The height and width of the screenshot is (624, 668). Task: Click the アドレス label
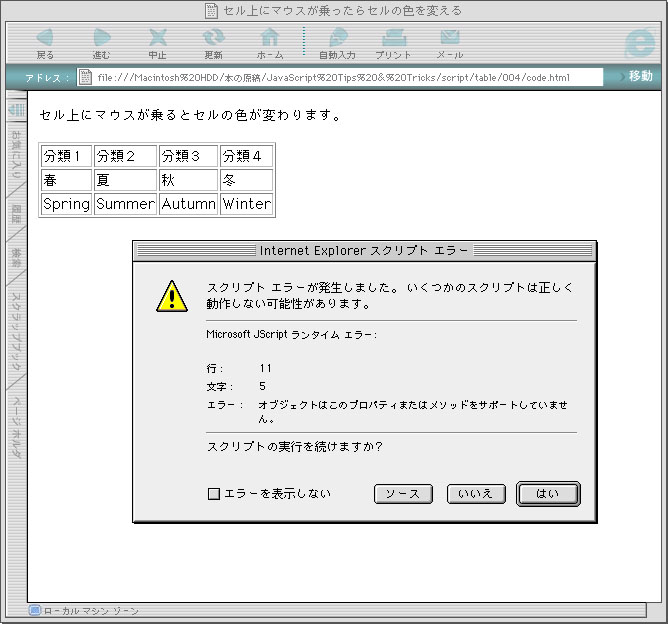point(47,78)
